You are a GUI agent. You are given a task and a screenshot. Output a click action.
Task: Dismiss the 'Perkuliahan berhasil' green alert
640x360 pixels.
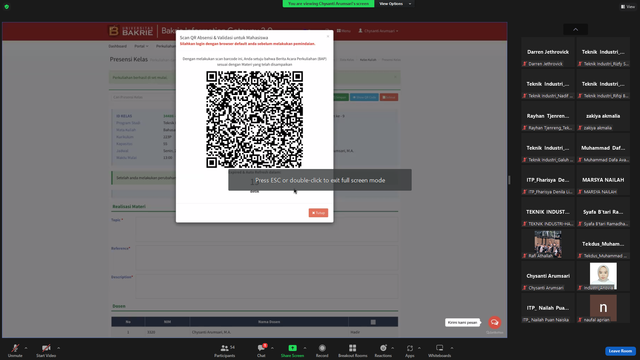click(x=395, y=77)
